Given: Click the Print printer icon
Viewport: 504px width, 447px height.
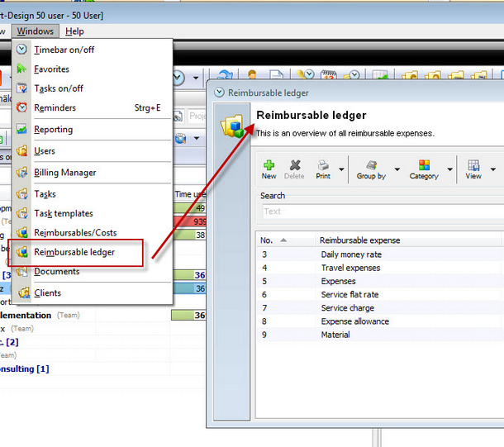Looking at the screenshot, I should [x=323, y=165].
